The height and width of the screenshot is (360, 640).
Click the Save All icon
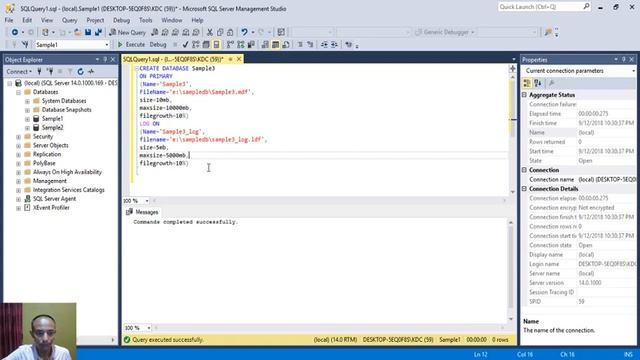click(x=98, y=32)
